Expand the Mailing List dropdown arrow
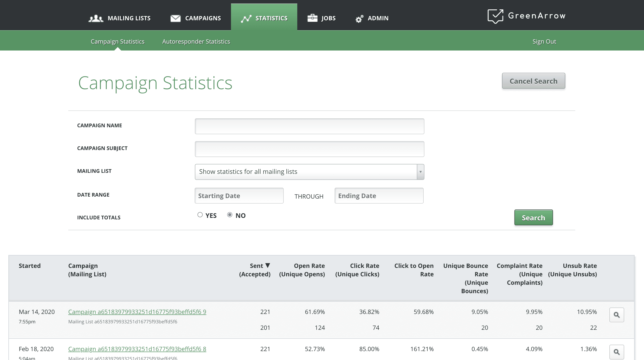The width and height of the screenshot is (644, 360). tap(421, 172)
